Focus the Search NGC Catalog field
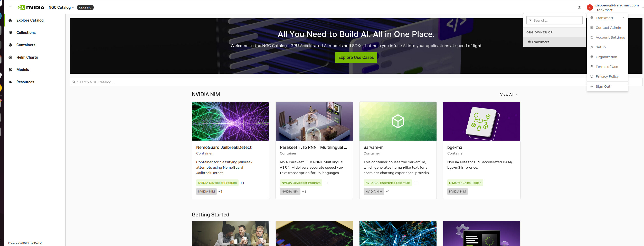This screenshot has width=644, height=246. (356, 82)
